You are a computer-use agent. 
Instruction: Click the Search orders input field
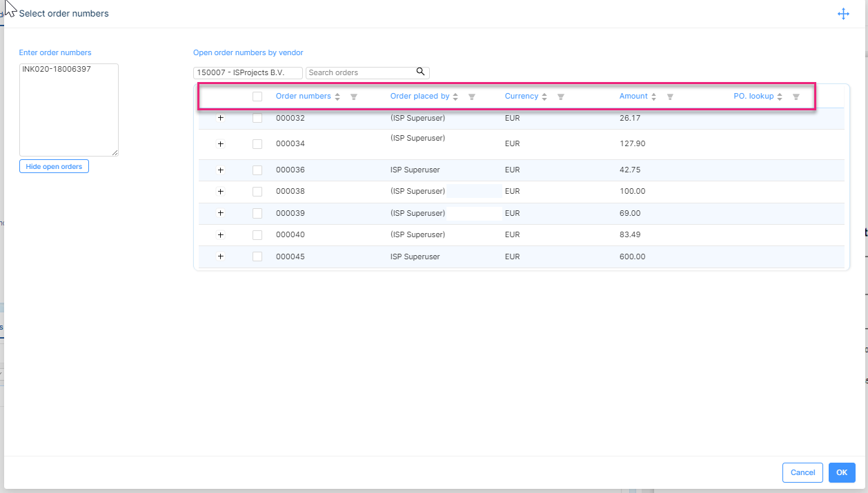click(x=360, y=72)
